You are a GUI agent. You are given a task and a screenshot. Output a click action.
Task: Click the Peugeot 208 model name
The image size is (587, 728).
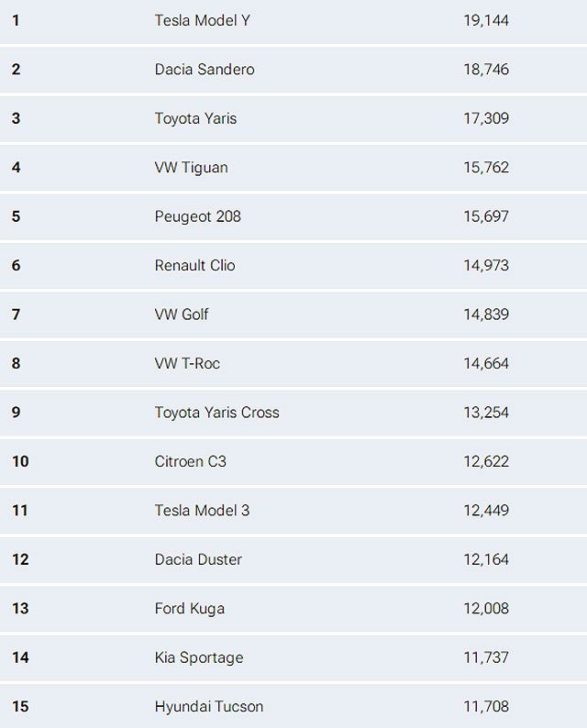(197, 216)
